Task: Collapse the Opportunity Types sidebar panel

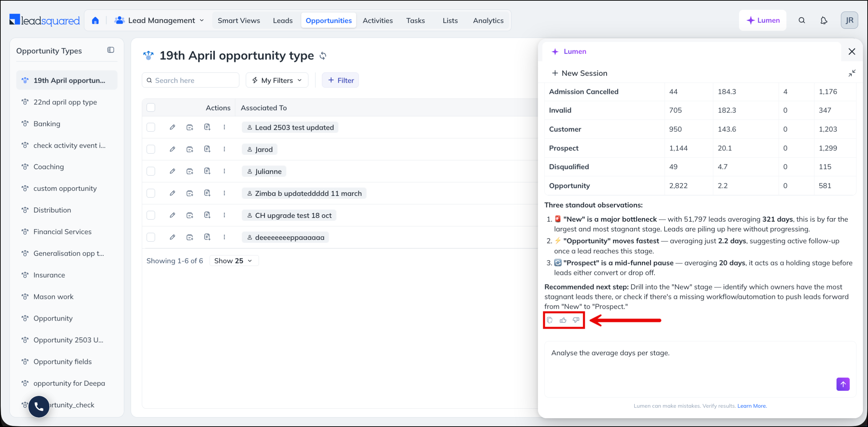Action: (111, 50)
